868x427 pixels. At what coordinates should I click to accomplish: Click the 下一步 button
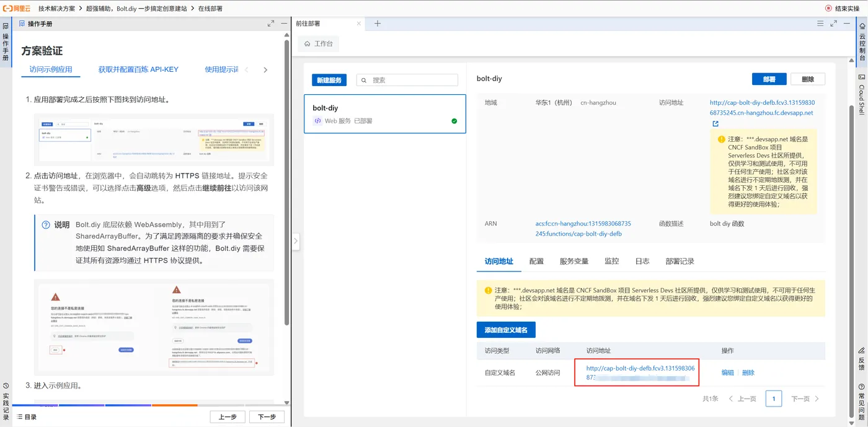(267, 417)
